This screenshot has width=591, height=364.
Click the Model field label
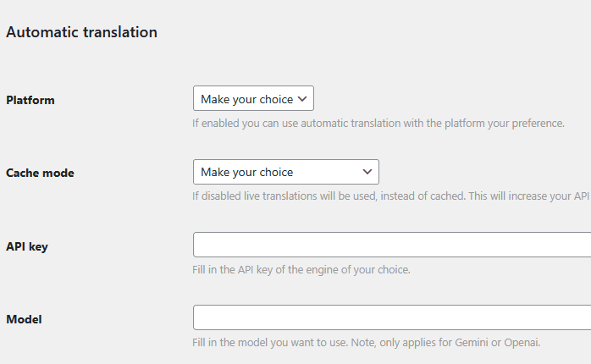point(24,319)
